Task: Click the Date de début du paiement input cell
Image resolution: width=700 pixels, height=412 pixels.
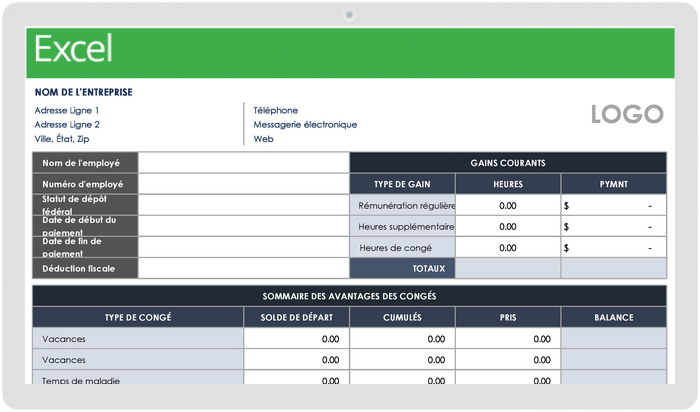Action: tap(244, 226)
